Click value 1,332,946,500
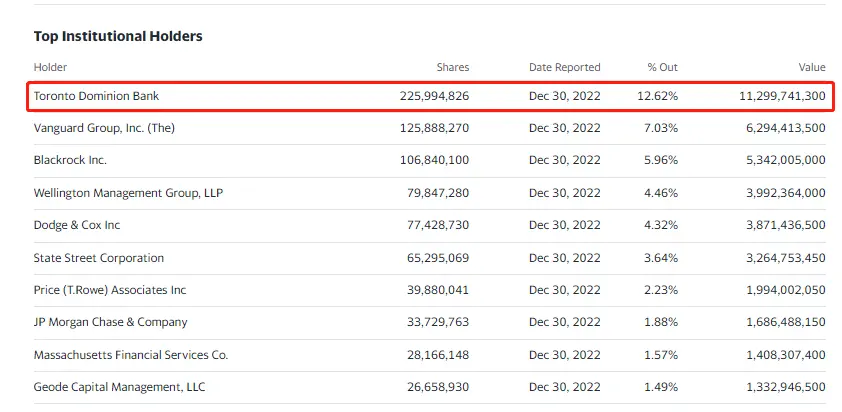The width and height of the screenshot is (842, 412). (x=786, y=387)
